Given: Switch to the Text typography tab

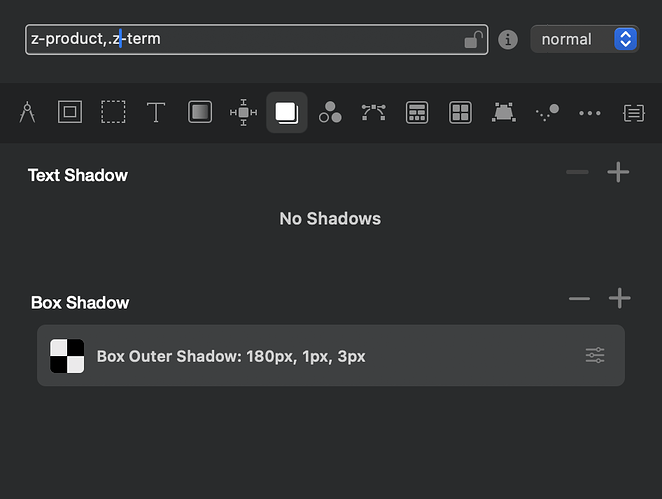Looking at the screenshot, I should pyautogui.click(x=156, y=113).
